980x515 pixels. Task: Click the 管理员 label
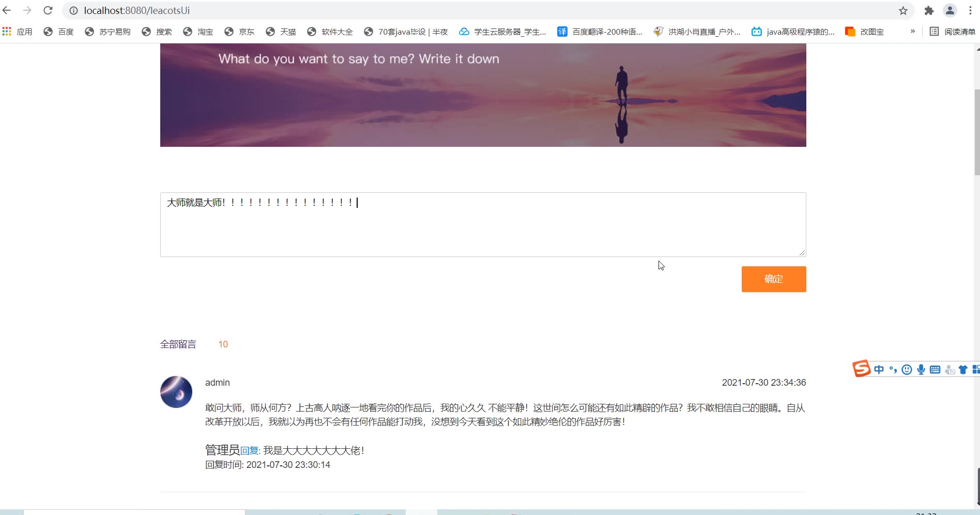point(223,450)
